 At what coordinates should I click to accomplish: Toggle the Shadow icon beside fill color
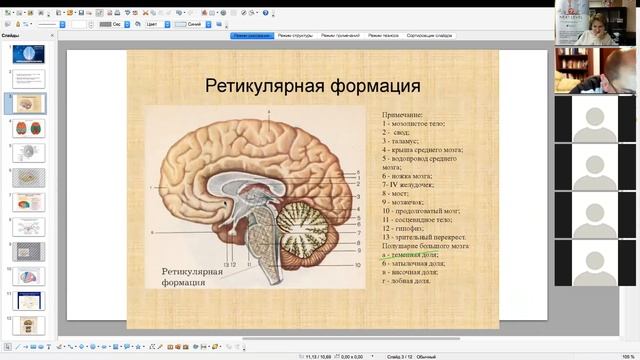pyautogui.click(x=219, y=24)
